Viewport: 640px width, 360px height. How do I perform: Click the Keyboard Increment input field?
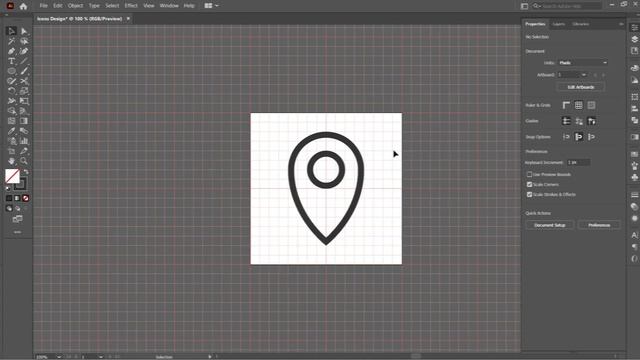click(578, 162)
